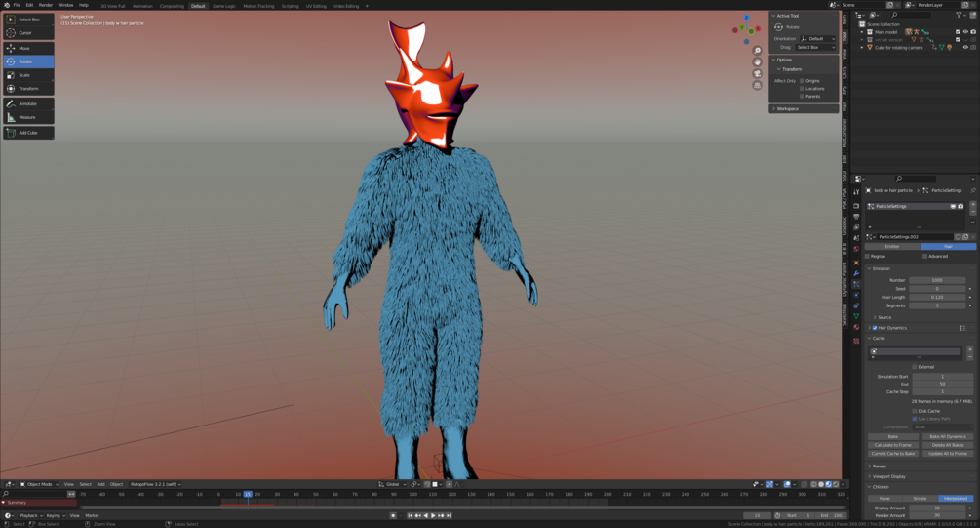The width and height of the screenshot is (980, 528).
Task: Open the Output properties tab icon
Action: tap(856, 217)
